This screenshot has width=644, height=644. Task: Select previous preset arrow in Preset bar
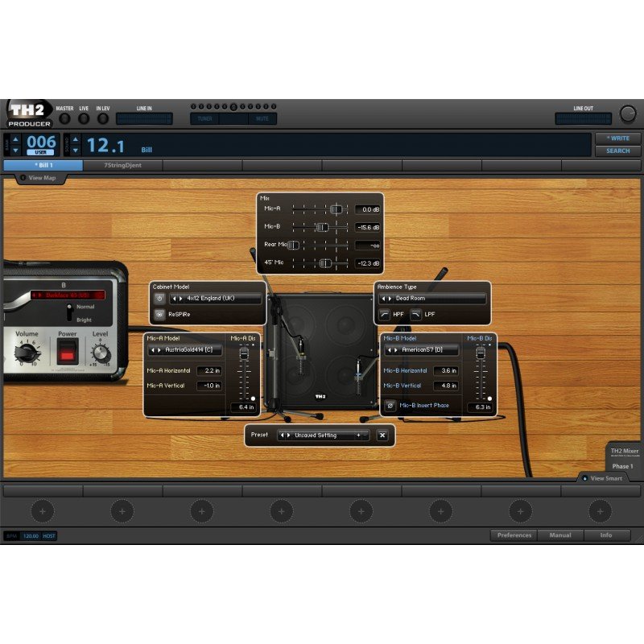pyautogui.click(x=283, y=436)
